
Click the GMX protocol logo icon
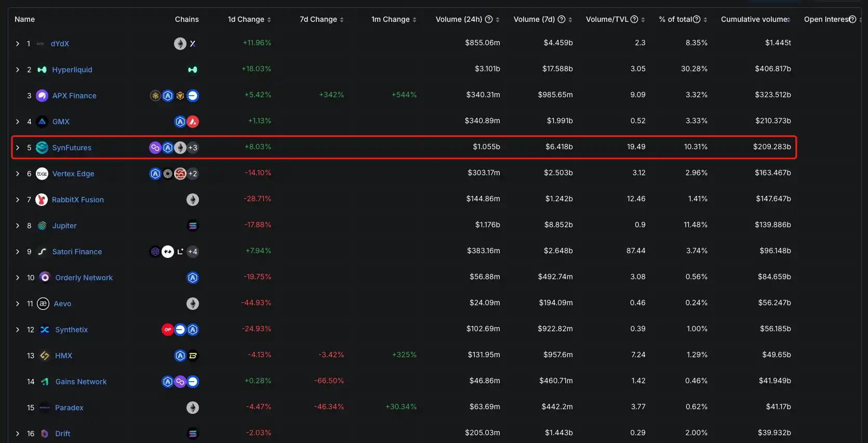pos(42,122)
